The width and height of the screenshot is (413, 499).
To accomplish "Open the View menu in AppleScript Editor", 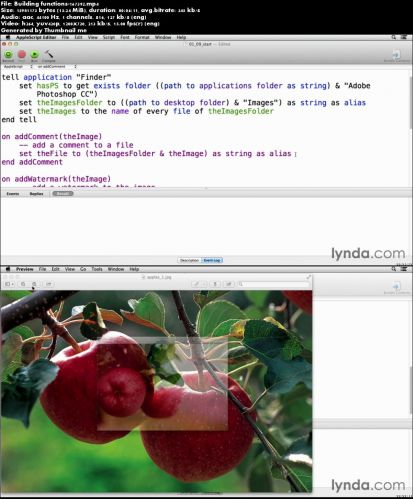I will click(x=93, y=37).
